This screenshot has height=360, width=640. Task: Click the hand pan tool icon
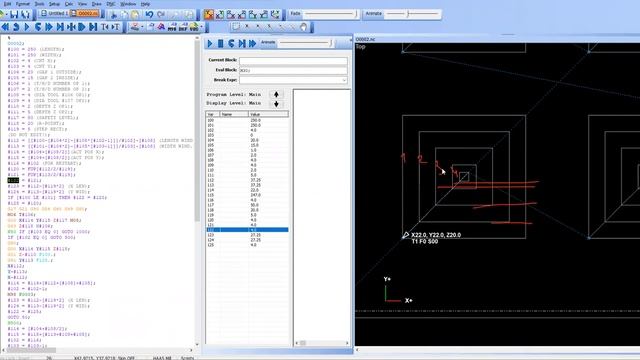point(303,27)
